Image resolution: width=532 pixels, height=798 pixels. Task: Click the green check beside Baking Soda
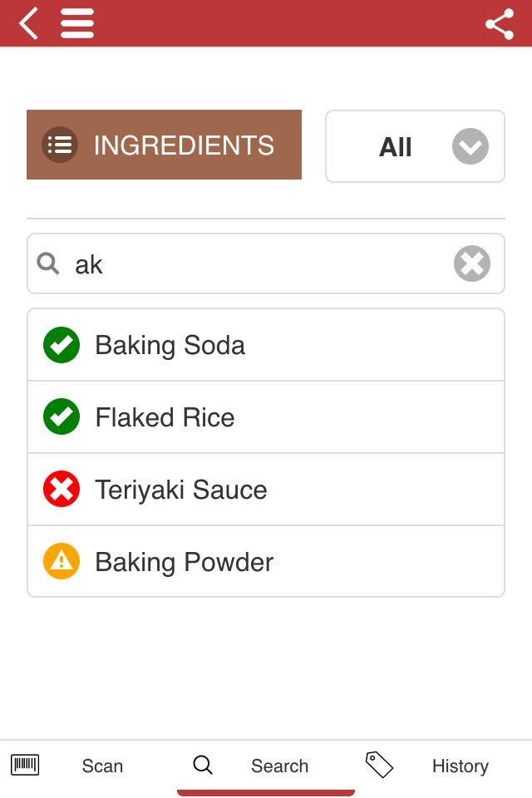pos(62,345)
